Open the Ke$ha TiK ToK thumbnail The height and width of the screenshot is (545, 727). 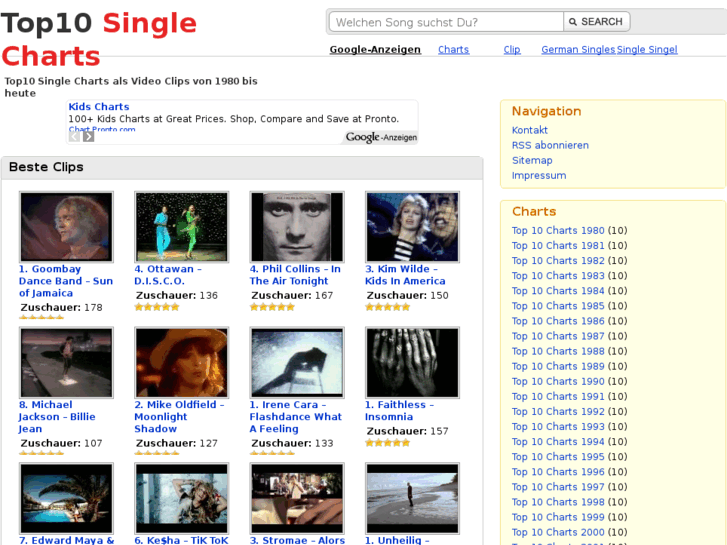(x=182, y=498)
